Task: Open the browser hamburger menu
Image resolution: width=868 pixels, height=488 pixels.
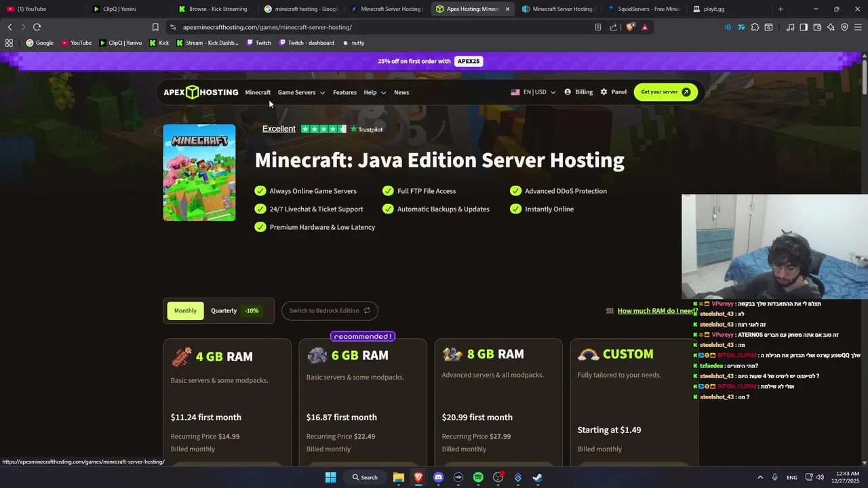Action: point(858,27)
